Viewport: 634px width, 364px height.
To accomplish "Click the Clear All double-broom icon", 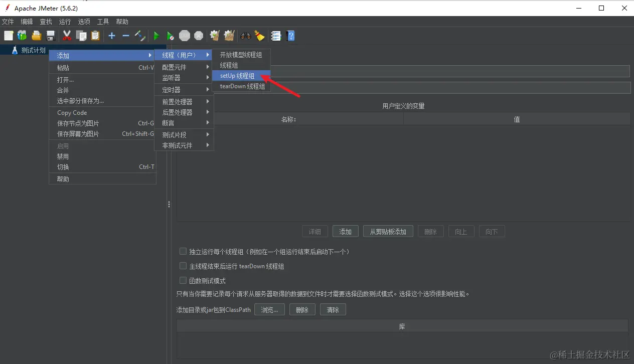I will 229,36.
